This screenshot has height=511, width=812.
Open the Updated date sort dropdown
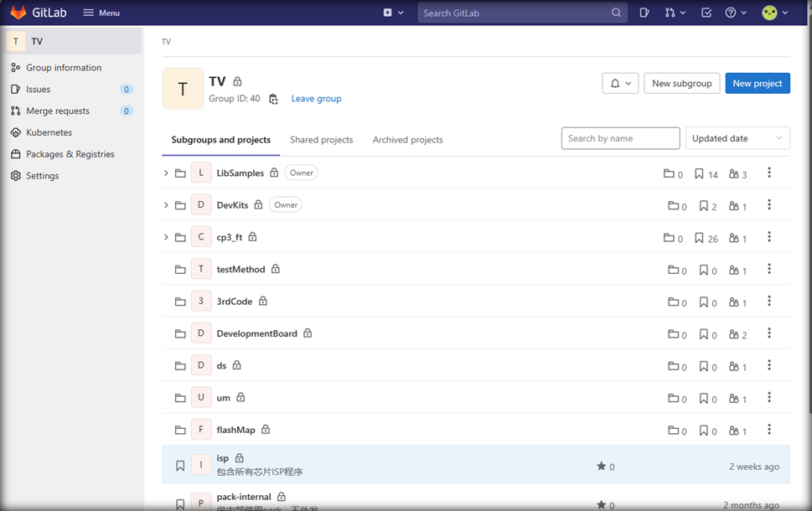(737, 138)
